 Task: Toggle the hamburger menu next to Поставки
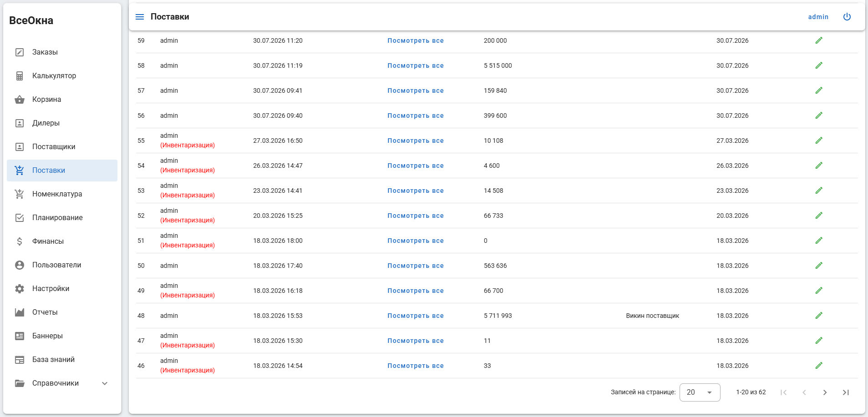[x=140, y=17]
